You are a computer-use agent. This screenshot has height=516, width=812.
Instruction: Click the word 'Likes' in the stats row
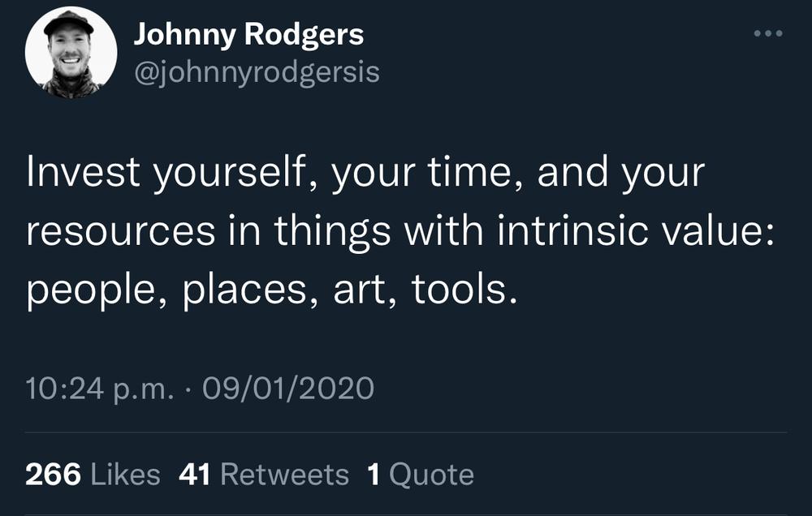pos(125,475)
